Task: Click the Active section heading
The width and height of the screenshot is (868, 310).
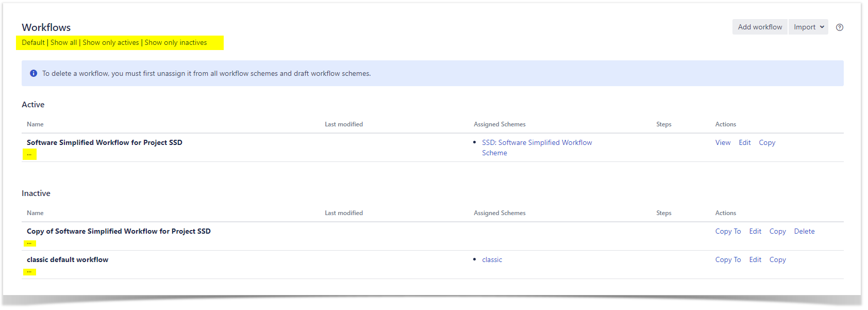Action: pos(33,104)
